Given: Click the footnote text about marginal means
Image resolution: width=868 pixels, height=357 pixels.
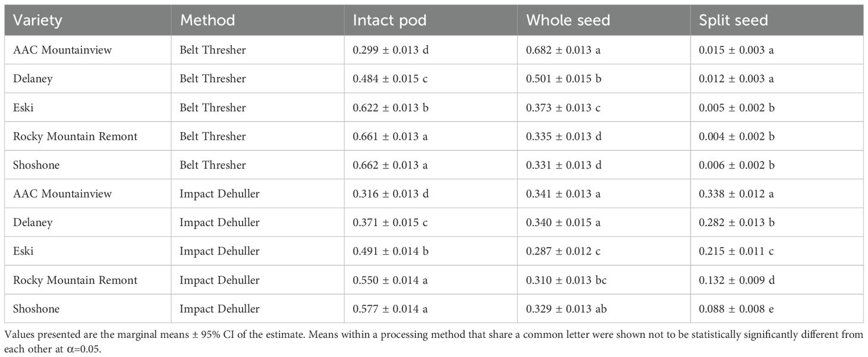Looking at the screenshot, I should 433,340.
